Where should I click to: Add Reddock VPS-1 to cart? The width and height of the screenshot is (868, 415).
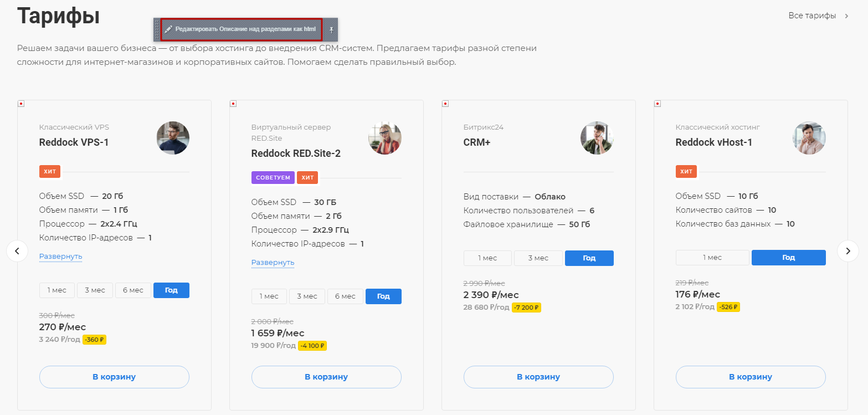coord(114,377)
